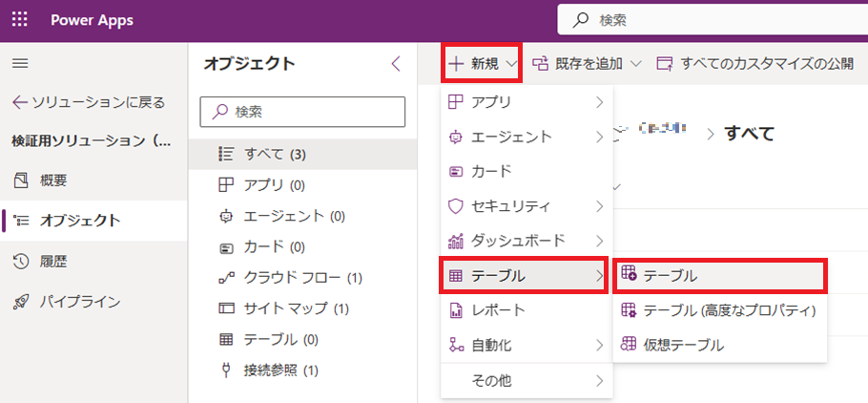Click すべて breadcrumb heading
The width and height of the screenshot is (868, 403).
coord(749,133)
